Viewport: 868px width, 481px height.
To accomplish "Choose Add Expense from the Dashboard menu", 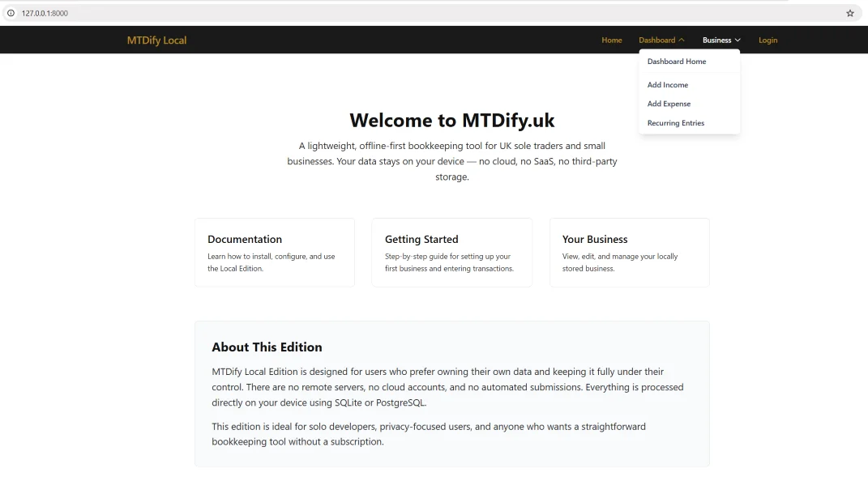I will coord(669,104).
